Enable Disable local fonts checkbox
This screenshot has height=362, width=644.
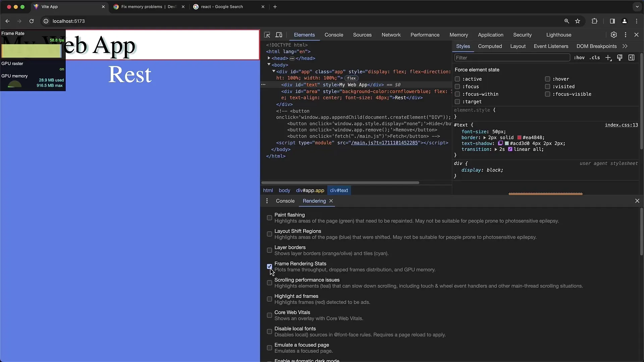(269, 331)
